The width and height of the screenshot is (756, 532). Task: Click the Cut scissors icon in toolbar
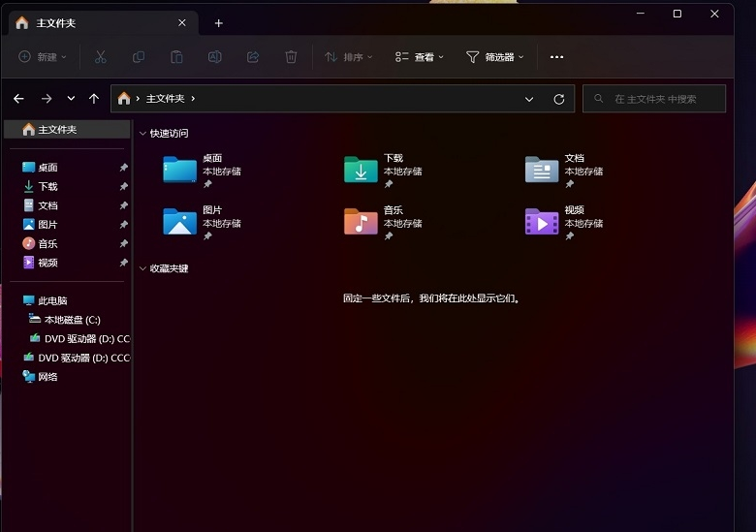[x=100, y=57]
